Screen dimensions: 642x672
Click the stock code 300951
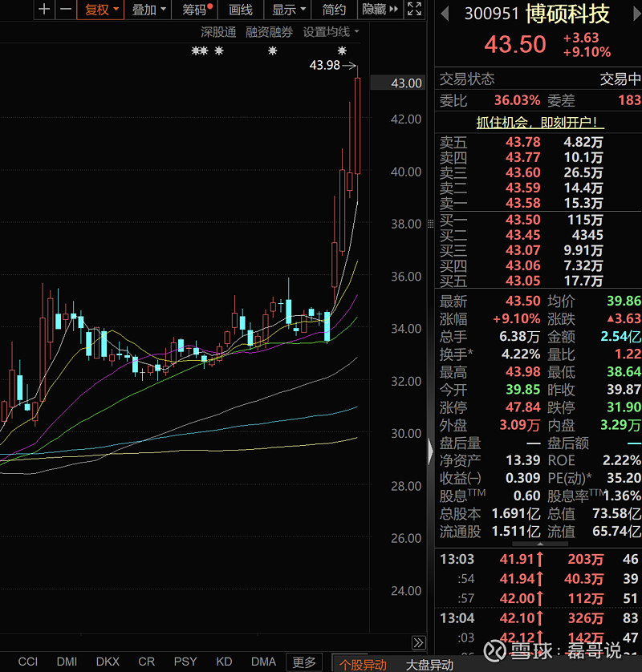click(492, 14)
